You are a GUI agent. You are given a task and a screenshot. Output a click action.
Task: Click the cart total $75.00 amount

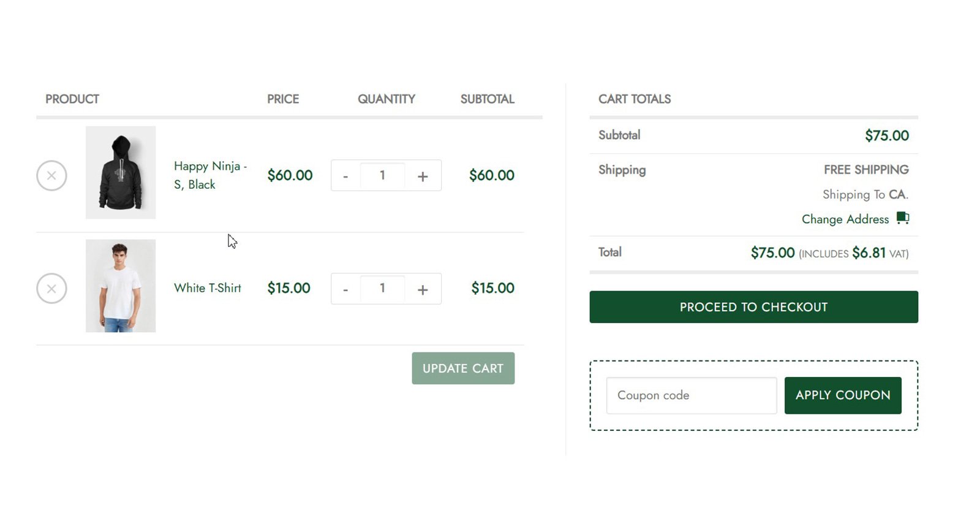click(772, 253)
